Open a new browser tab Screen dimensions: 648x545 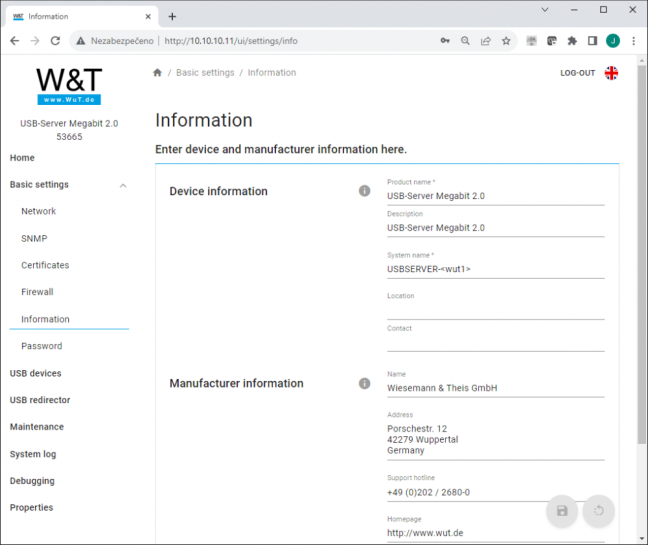click(x=172, y=17)
